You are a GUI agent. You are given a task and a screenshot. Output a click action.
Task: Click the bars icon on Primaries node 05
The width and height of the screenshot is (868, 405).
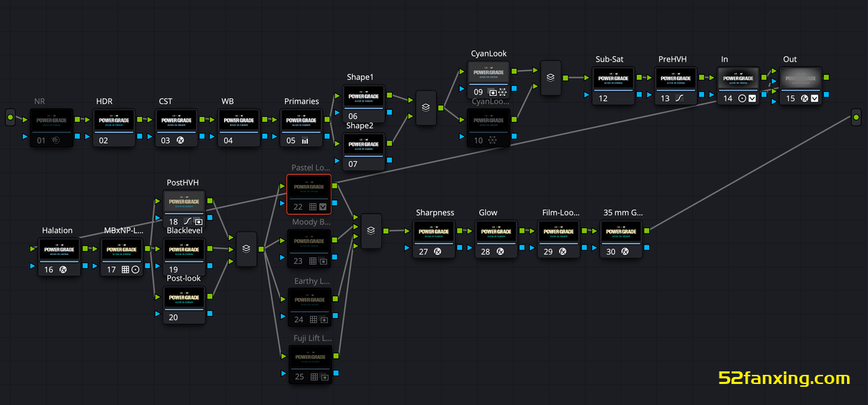(305, 140)
